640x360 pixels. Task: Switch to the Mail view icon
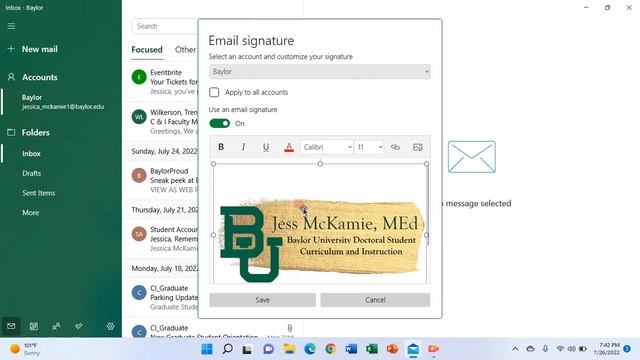(x=11, y=326)
